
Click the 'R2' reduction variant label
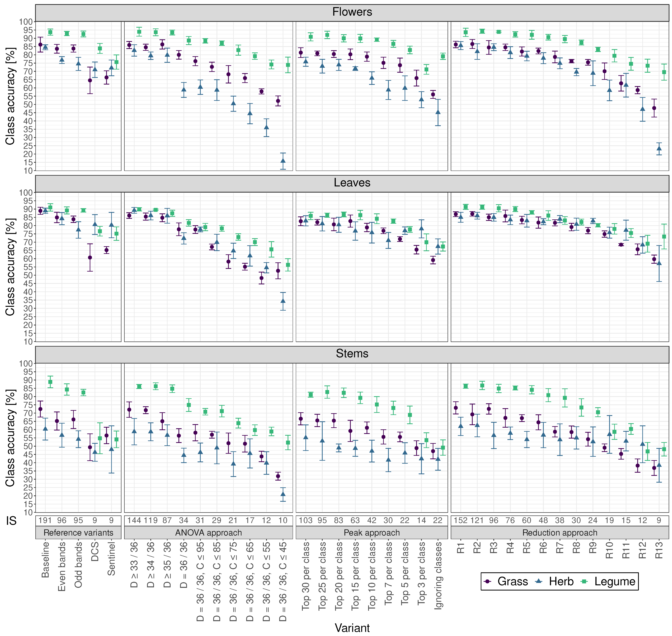click(477, 548)
